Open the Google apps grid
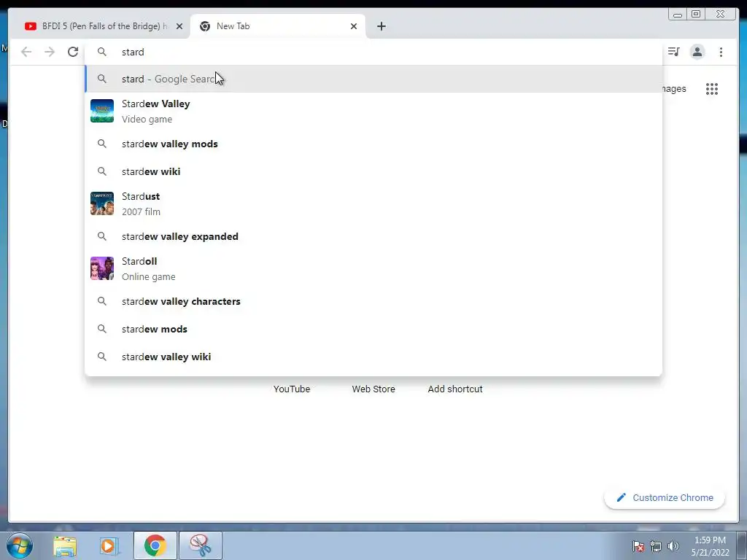The image size is (747, 560). coord(712,89)
